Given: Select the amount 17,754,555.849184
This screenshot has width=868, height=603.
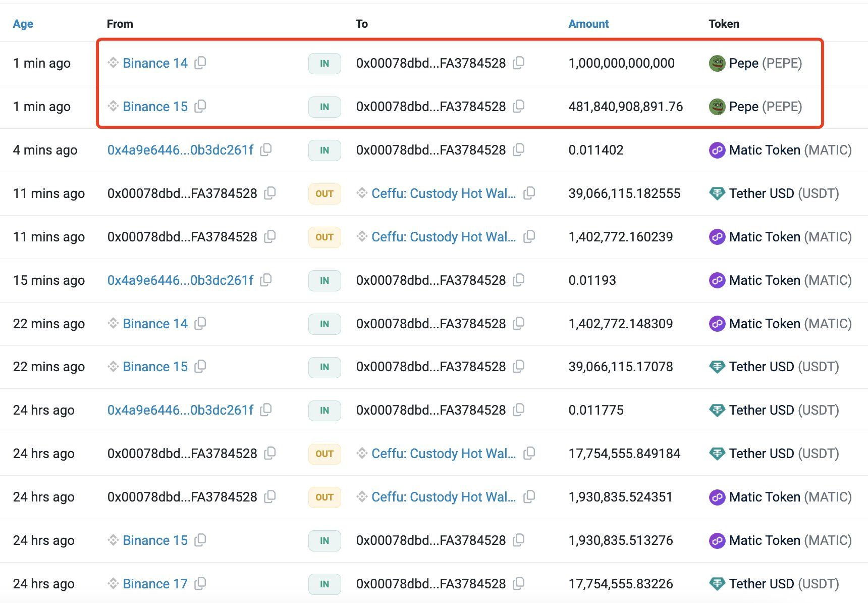Looking at the screenshot, I should click(624, 454).
